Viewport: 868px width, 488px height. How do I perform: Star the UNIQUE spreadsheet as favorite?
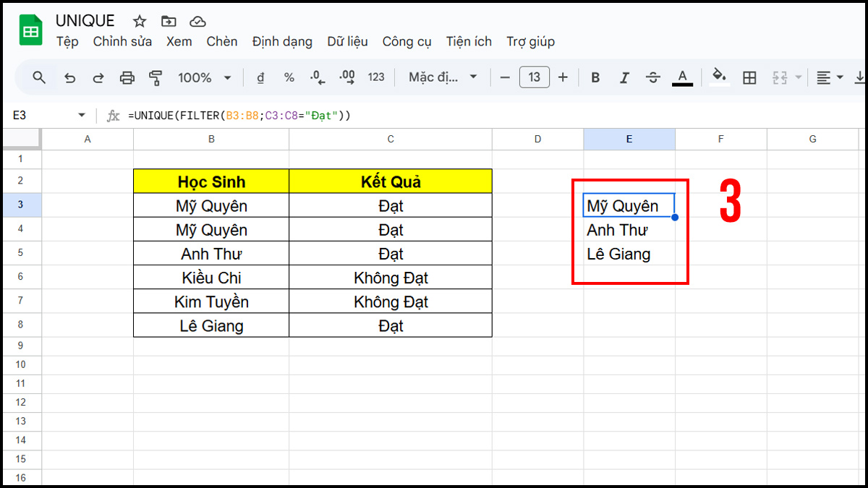(138, 21)
